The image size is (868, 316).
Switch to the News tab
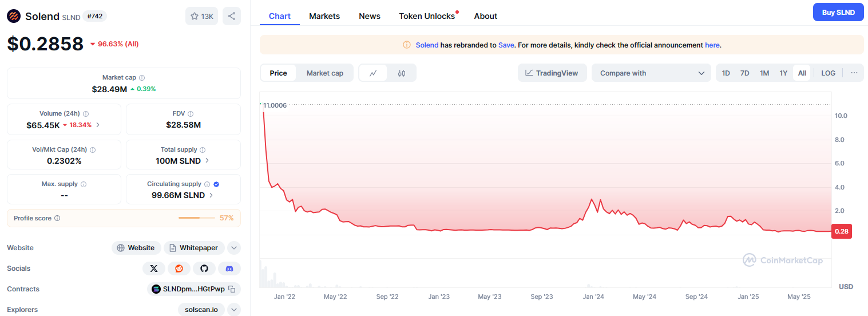(370, 16)
